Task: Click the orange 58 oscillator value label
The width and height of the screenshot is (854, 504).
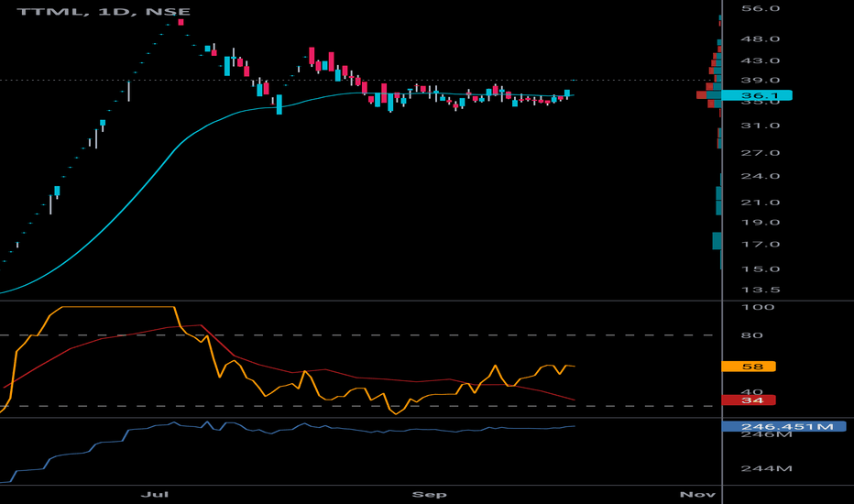Action: pyautogui.click(x=749, y=367)
